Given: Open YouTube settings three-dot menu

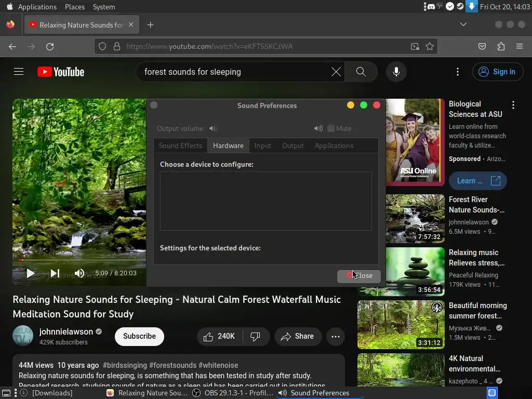Looking at the screenshot, I should click(x=458, y=72).
